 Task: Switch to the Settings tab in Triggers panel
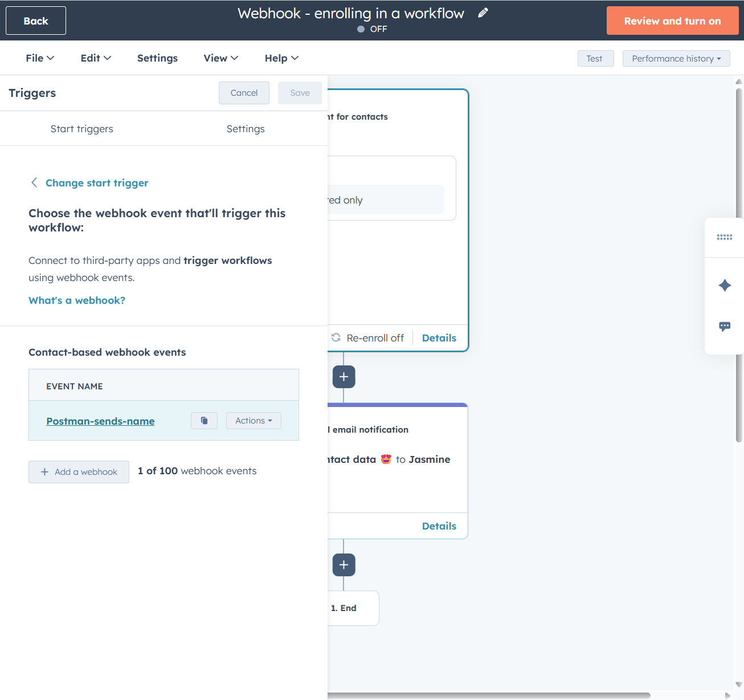click(x=246, y=128)
